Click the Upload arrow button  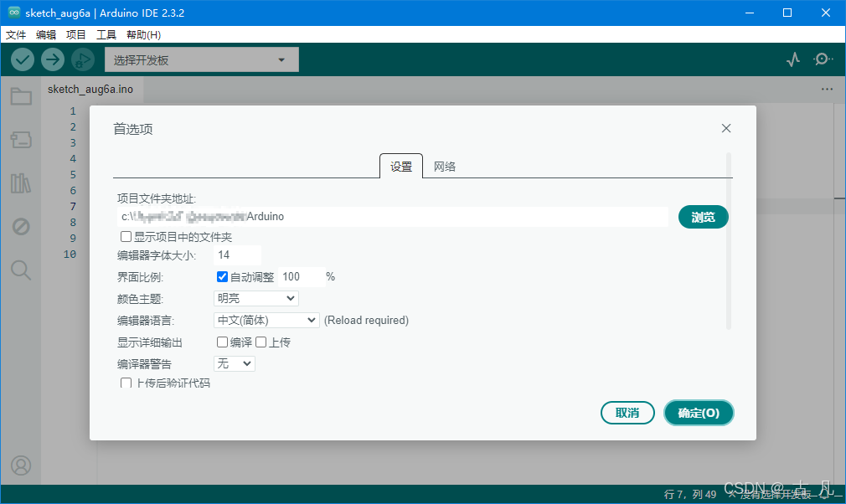[x=52, y=59]
